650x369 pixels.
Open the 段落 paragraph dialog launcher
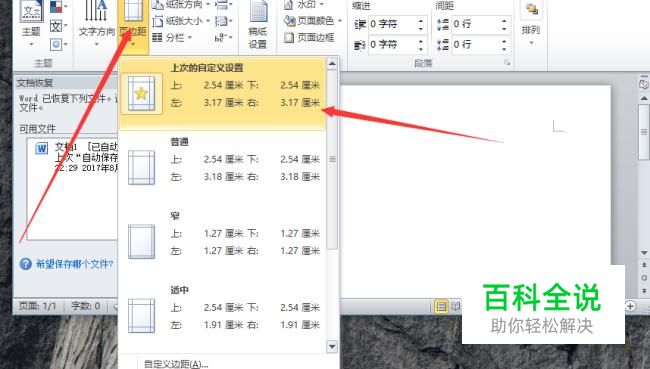click(507, 63)
